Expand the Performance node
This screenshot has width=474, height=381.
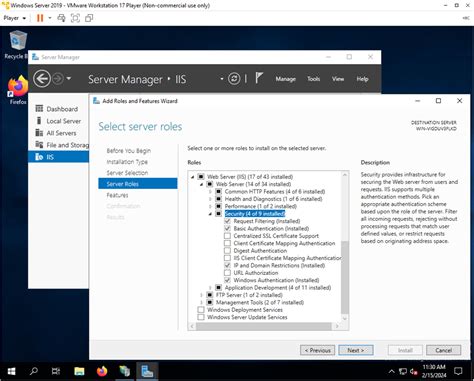(210, 206)
